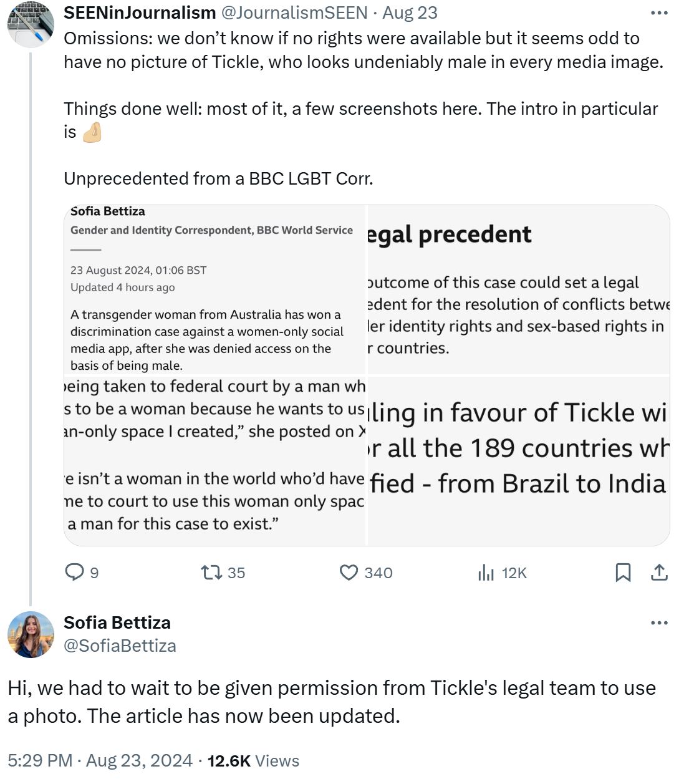The height and width of the screenshot is (784, 689).
Task: Open the federal court quote screenshot
Action: (214, 461)
